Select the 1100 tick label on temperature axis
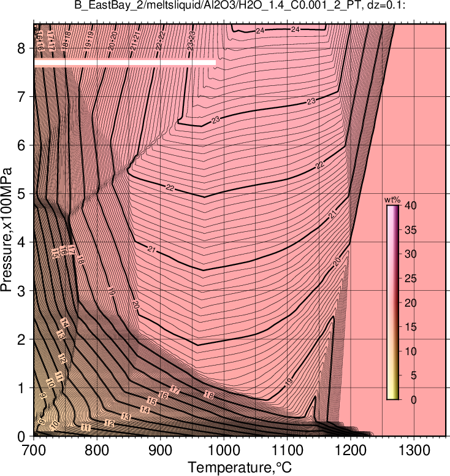Image resolution: width=450 pixels, height=476 pixels. point(287,450)
